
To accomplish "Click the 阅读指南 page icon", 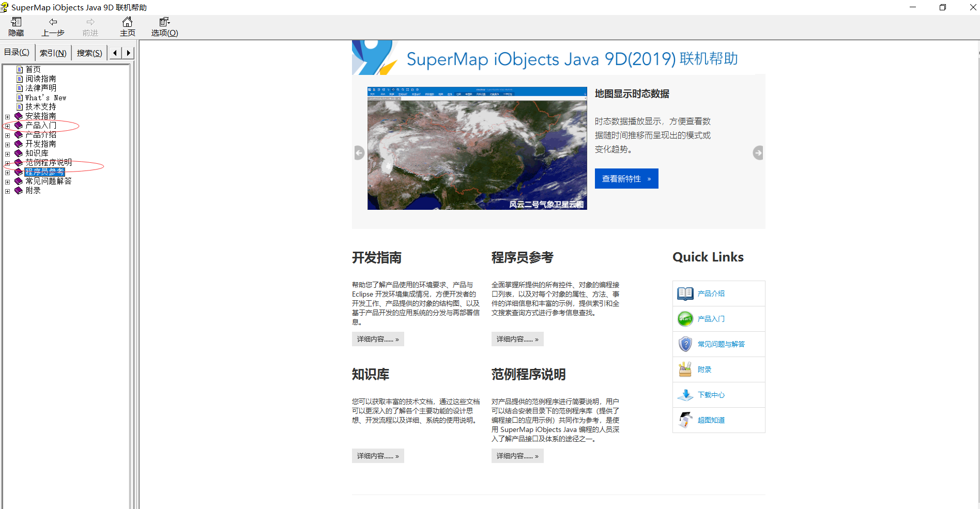I will click(20, 79).
